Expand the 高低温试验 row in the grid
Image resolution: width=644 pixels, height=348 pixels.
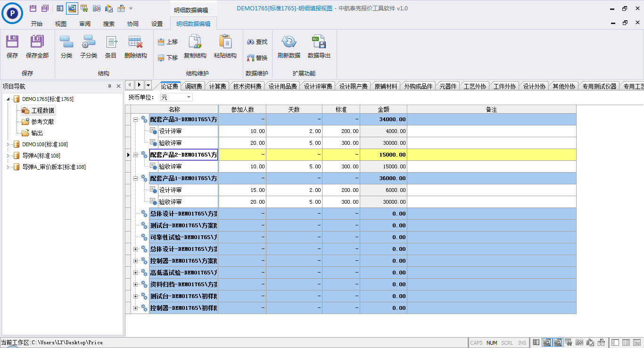pos(135,273)
